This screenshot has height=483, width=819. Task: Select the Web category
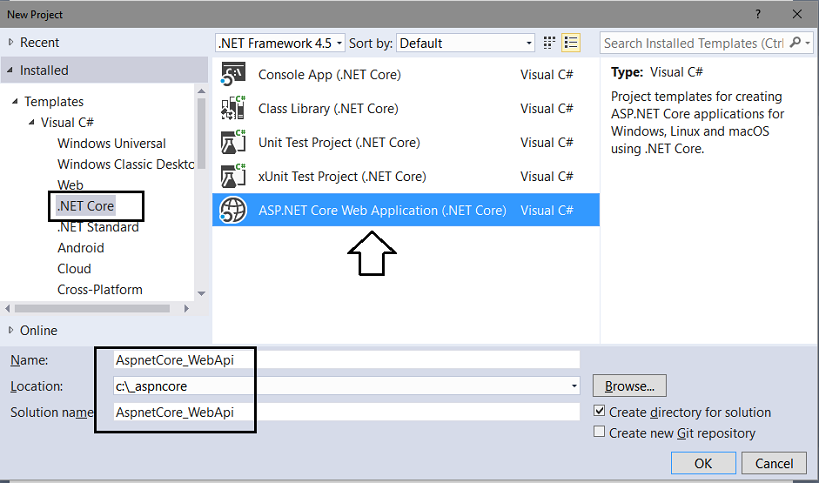pos(70,185)
